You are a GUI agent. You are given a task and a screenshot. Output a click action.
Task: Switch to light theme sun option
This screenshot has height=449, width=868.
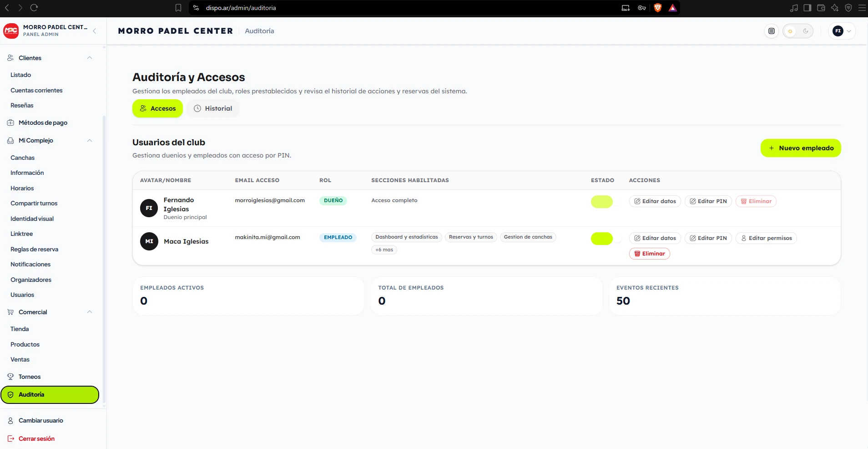(x=790, y=31)
